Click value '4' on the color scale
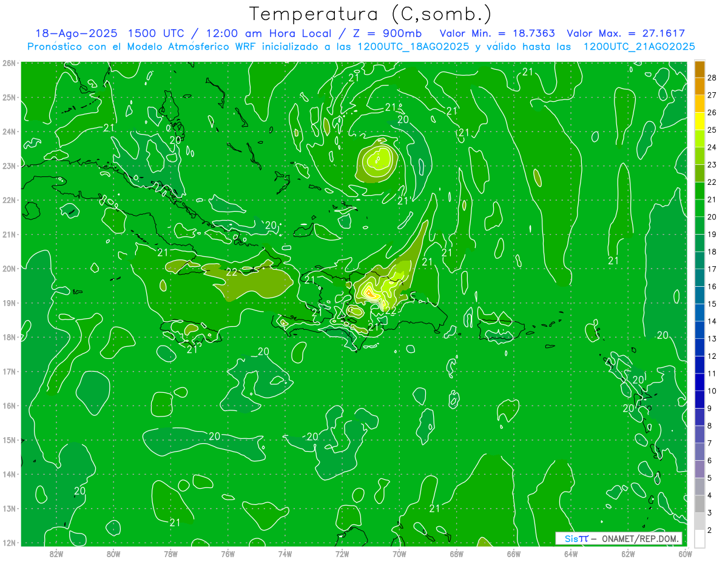 (x=710, y=495)
